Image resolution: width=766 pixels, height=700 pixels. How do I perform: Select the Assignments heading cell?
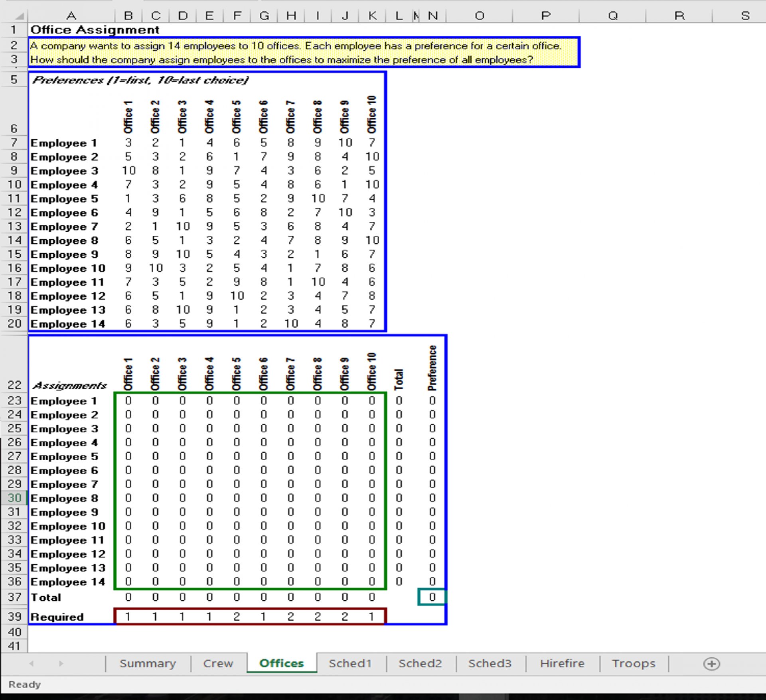click(x=70, y=386)
